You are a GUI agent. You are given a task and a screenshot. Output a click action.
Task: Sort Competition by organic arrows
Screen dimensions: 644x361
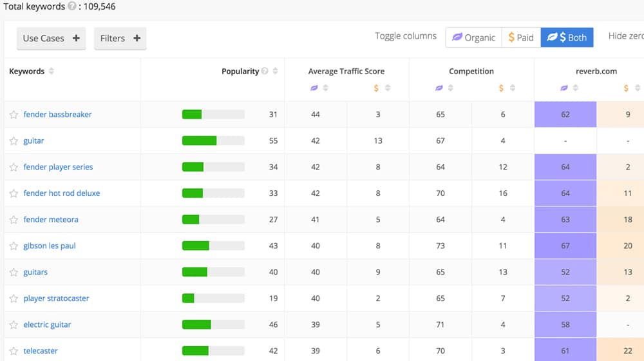(x=451, y=88)
